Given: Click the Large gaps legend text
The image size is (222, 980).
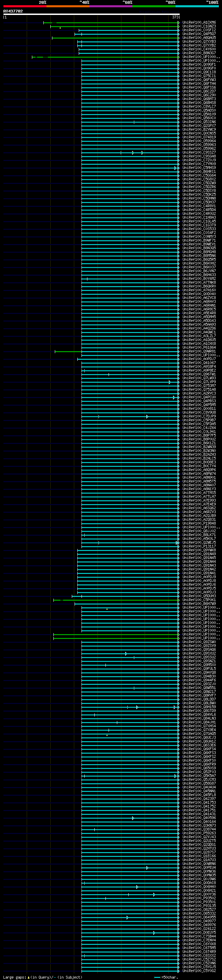Looking at the screenshot, I should click(43, 977).
